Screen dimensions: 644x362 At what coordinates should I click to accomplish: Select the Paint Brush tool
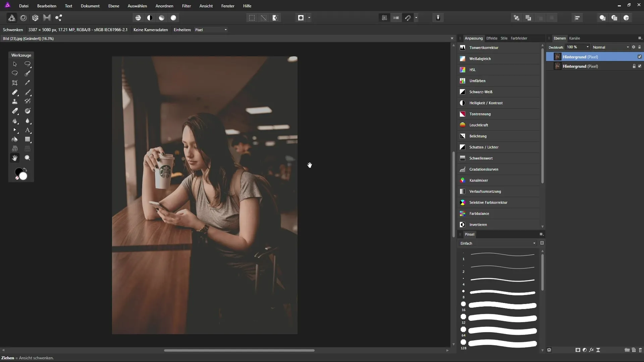click(28, 92)
